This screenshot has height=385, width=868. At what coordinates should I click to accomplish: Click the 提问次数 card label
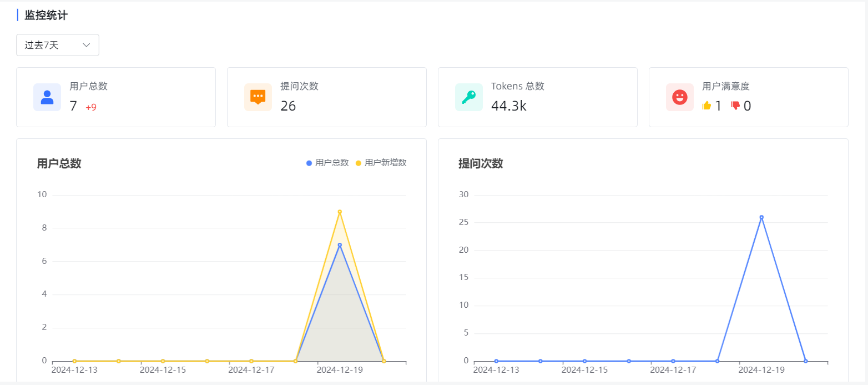coord(299,86)
